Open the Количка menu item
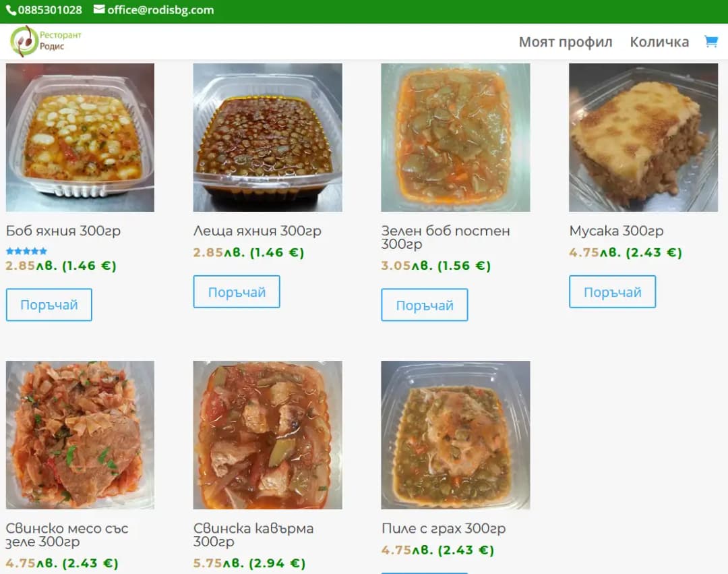The width and height of the screenshot is (728, 574). (x=658, y=42)
